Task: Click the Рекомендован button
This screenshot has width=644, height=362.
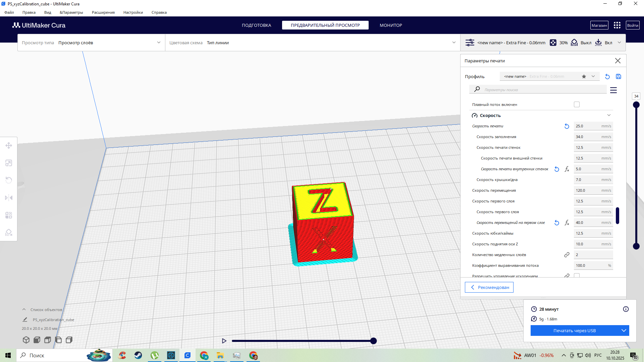Action: click(x=489, y=287)
